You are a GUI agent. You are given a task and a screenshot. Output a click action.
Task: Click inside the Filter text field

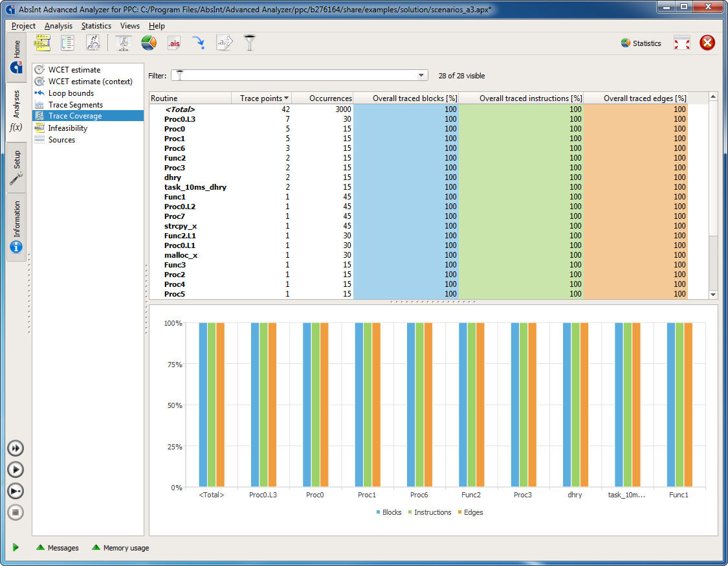[x=298, y=76]
